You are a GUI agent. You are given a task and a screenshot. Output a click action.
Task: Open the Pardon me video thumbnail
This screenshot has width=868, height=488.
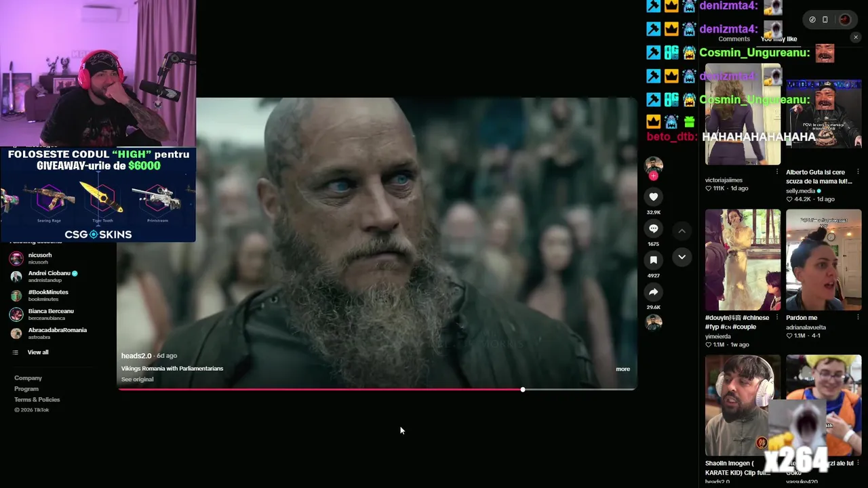[x=824, y=260]
